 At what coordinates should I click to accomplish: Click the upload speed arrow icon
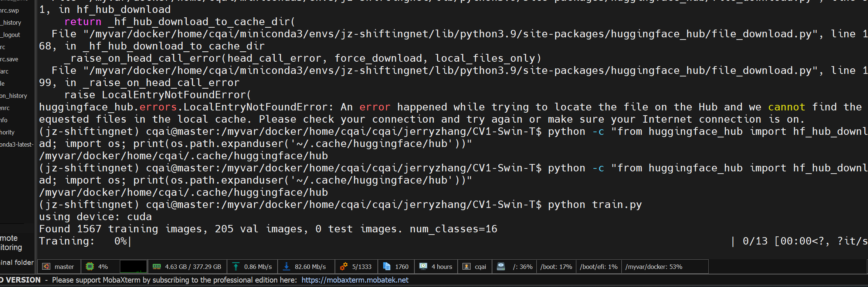coord(235,266)
